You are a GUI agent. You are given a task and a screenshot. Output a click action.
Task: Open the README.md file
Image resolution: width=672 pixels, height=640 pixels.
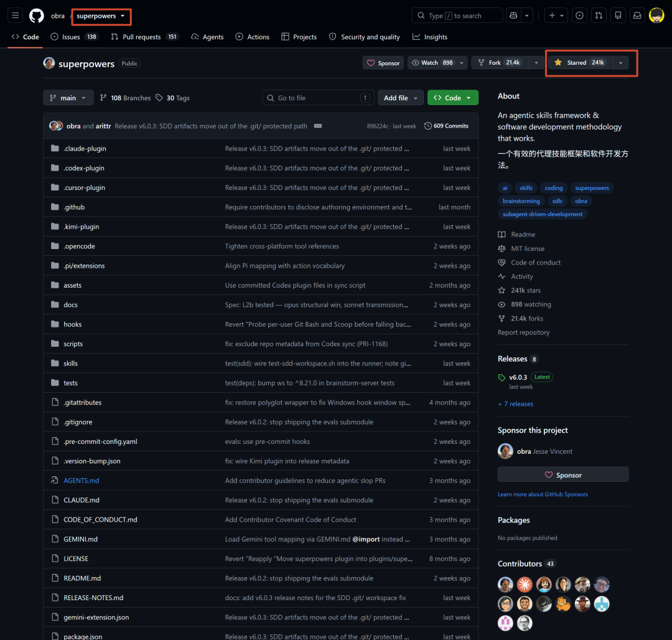pos(82,578)
